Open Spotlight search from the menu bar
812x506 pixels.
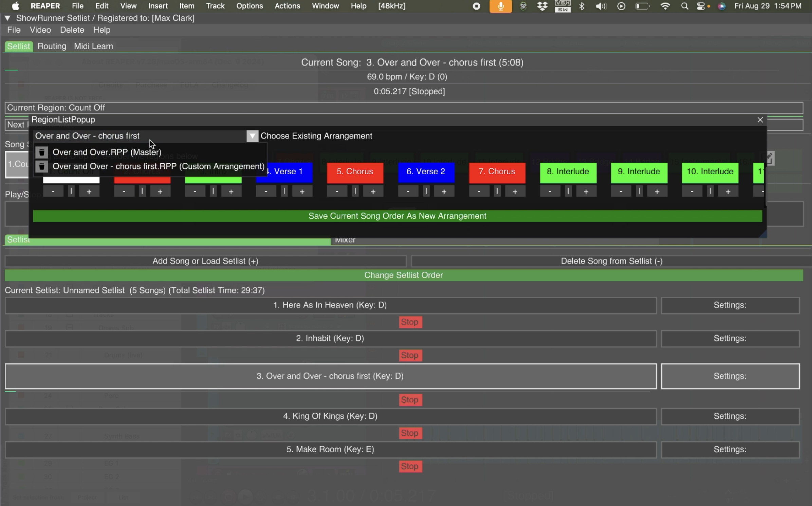(x=684, y=6)
